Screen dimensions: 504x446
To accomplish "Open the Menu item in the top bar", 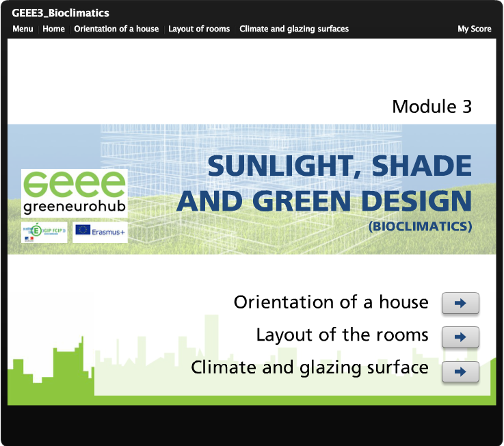I will click(23, 29).
